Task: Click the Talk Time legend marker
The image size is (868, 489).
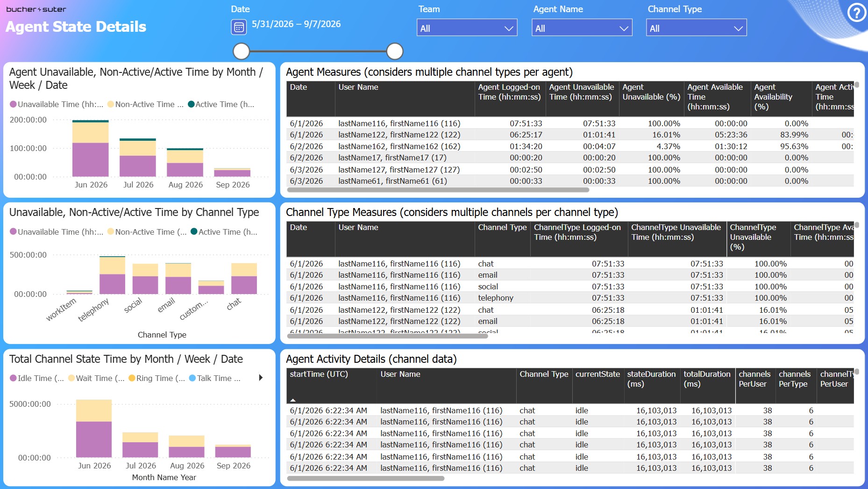Action: [x=192, y=378]
